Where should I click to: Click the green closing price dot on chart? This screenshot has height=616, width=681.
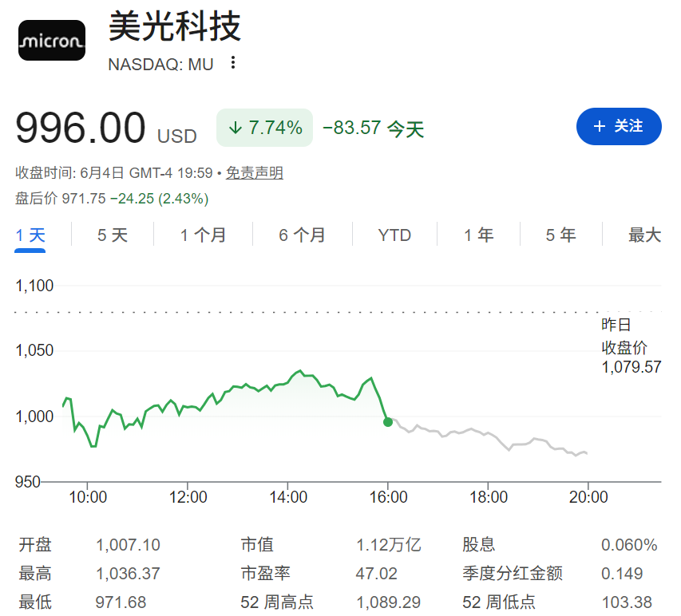point(388,422)
